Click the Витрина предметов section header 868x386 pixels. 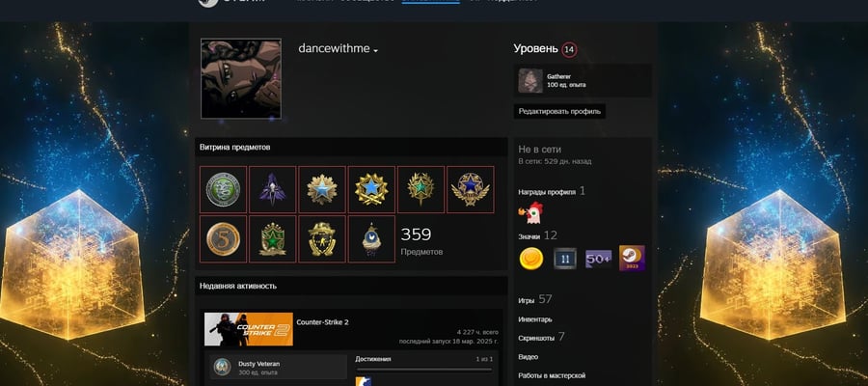(x=351, y=148)
